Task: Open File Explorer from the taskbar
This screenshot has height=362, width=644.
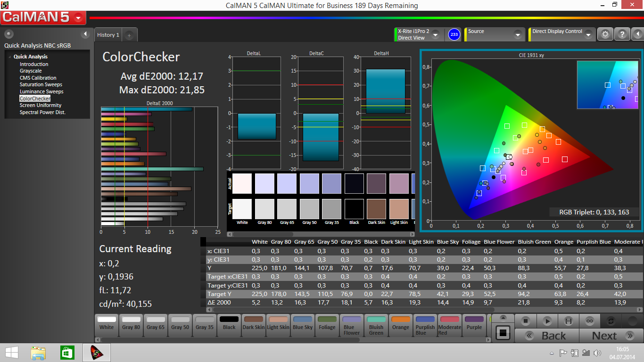Action: point(38,353)
